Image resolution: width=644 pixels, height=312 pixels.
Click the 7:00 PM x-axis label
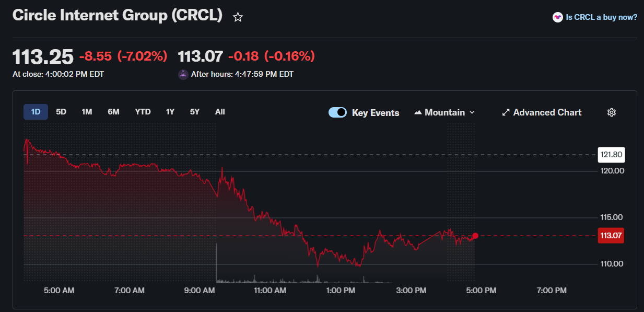tap(552, 291)
